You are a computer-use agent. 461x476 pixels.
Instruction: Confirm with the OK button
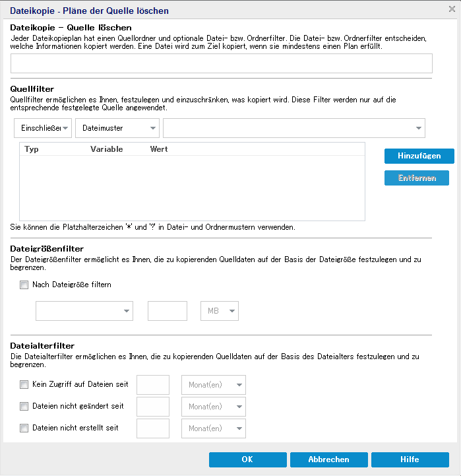(247, 459)
